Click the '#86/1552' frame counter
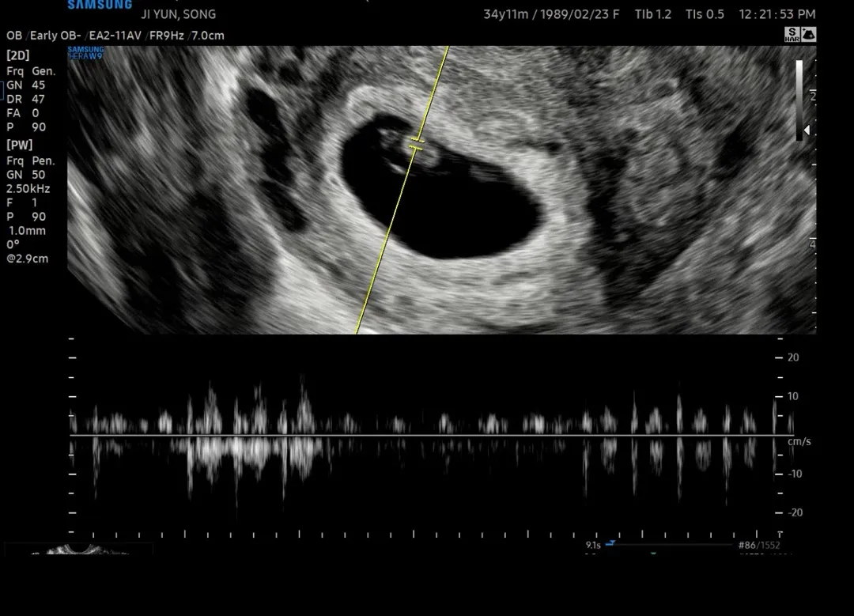 pyautogui.click(x=759, y=545)
